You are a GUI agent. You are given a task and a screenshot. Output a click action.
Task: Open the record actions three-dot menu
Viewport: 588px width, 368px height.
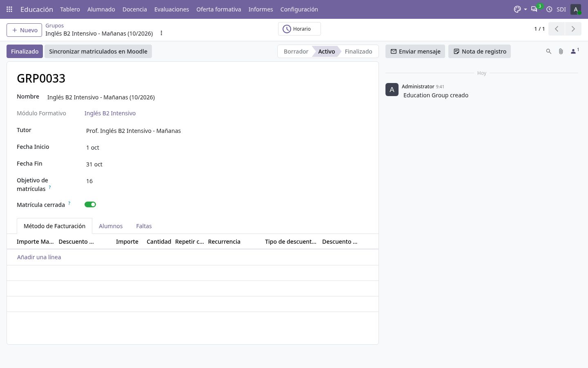tap(161, 33)
